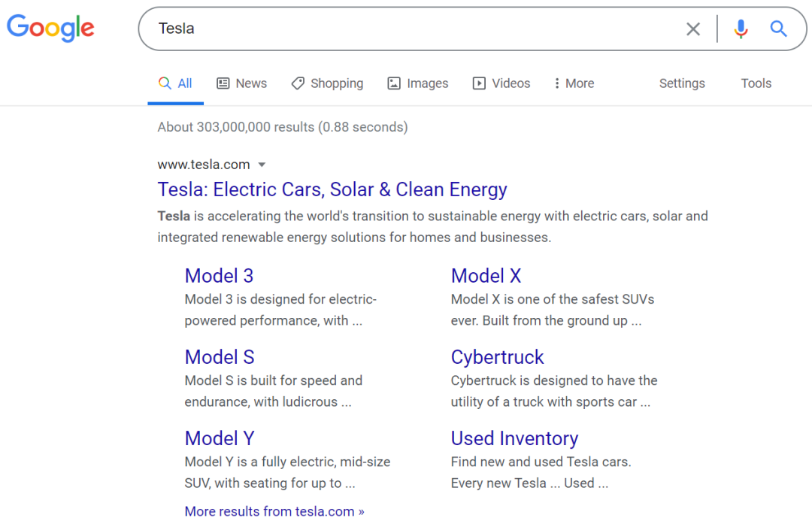The image size is (812, 527).
Task: Open the Images results tab
Action: (x=418, y=83)
